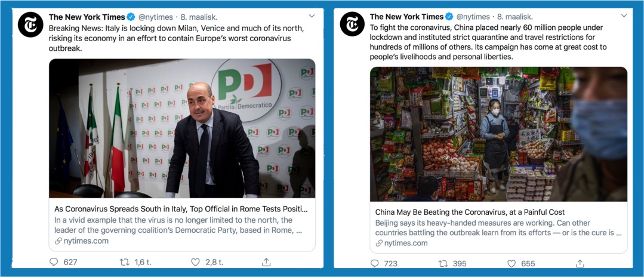The image size is (644, 277).
Task: Retweet the China quarantine tweet
Action: [x=443, y=263]
